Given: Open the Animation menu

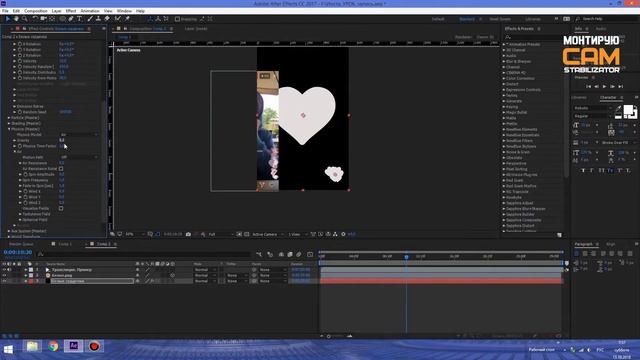Looking at the screenshot, I should click(90, 11).
